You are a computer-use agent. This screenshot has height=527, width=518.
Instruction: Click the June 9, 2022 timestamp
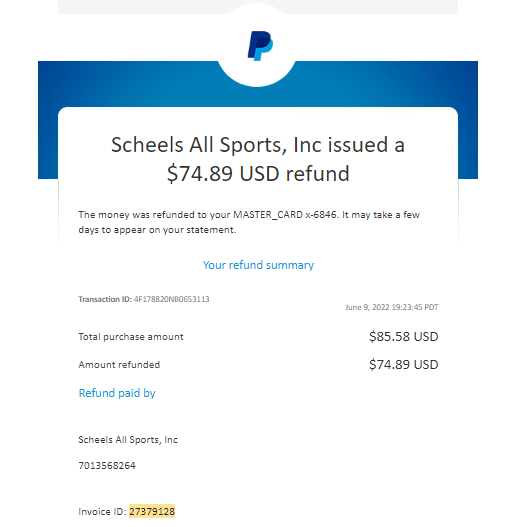[392, 307]
